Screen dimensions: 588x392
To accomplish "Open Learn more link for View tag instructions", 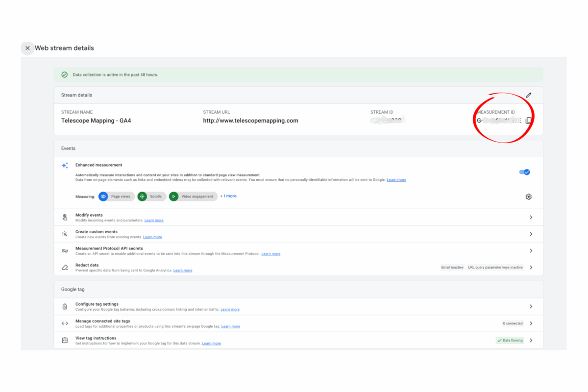I will click(x=212, y=343).
